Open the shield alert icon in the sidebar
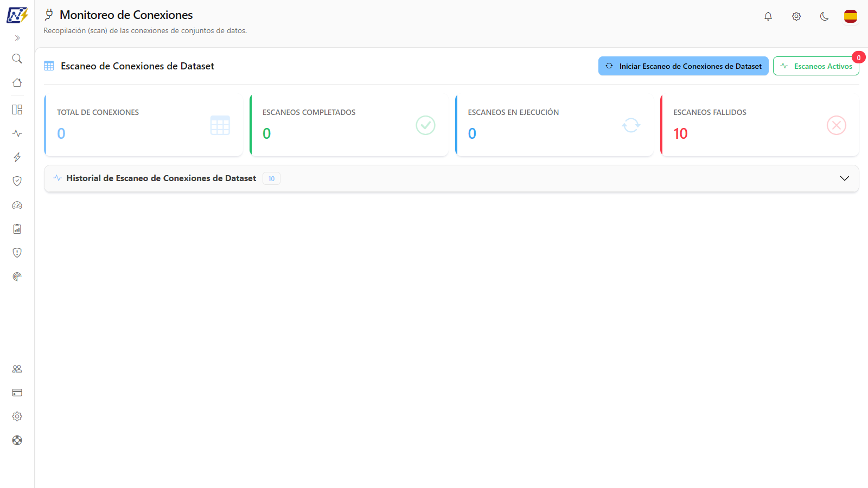Screen dimensions: 868x488 click(17, 253)
